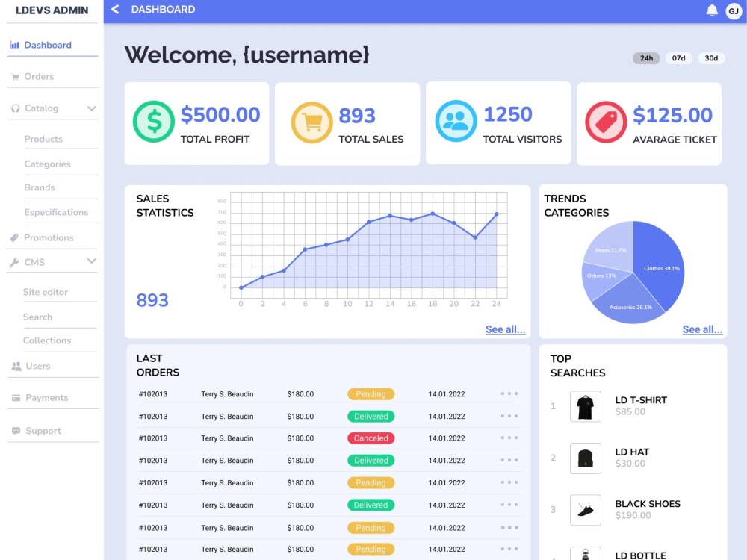
Task: Open Payments in the sidebar
Action: click(x=46, y=398)
